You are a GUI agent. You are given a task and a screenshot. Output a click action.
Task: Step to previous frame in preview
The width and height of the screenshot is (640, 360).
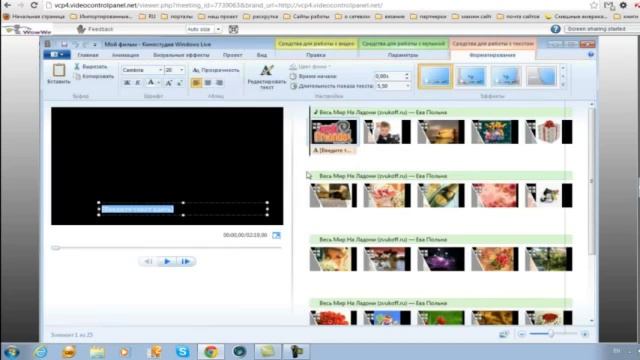pos(149,261)
